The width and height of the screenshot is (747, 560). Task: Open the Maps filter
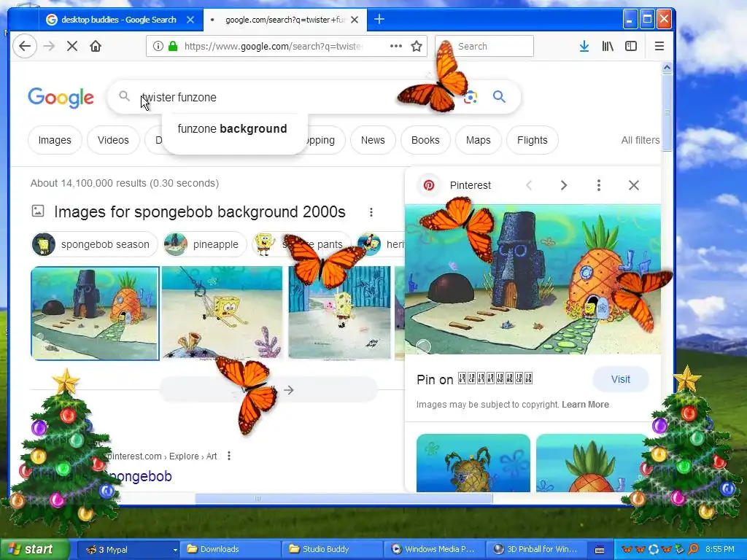(x=479, y=140)
